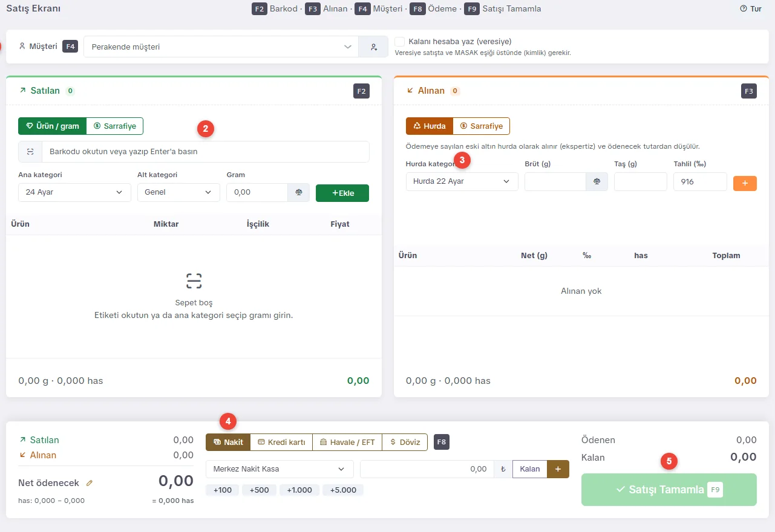Open the Merkez Nakit Kasa dropdown
This screenshot has width=775, height=532.
coord(280,469)
